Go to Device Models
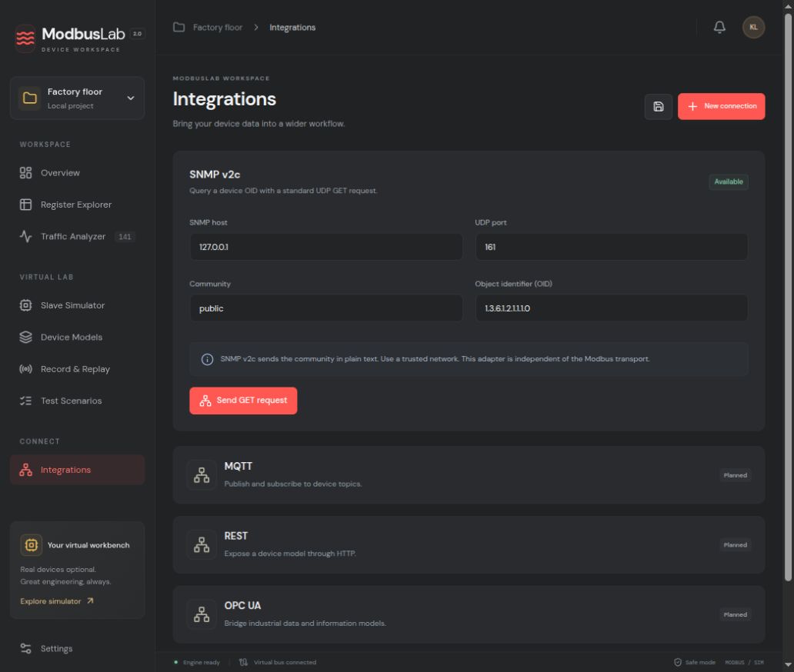794x672 pixels. [x=77, y=337]
